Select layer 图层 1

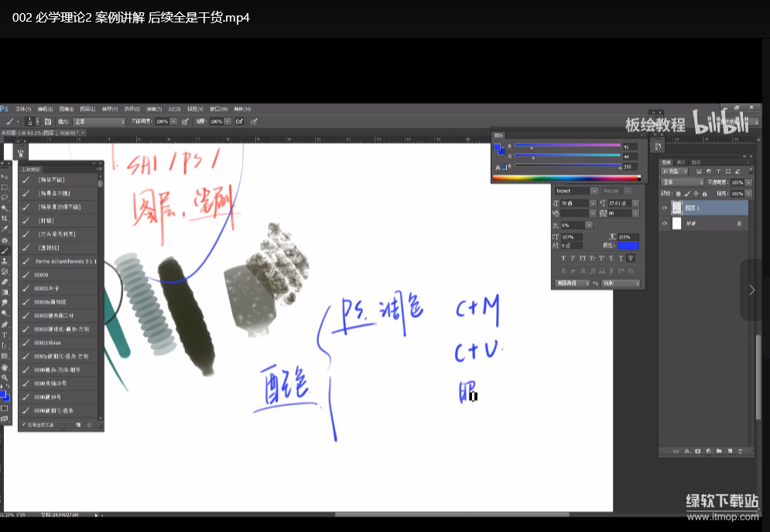(x=704, y=208)
